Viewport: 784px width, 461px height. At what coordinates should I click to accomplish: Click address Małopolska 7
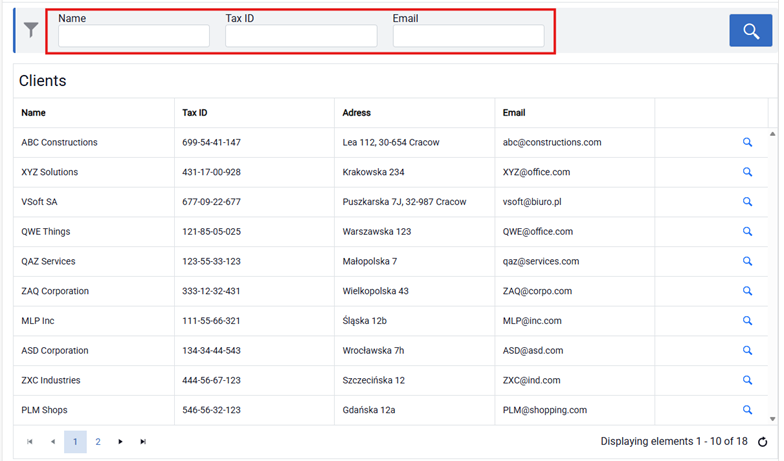(370, 261)
